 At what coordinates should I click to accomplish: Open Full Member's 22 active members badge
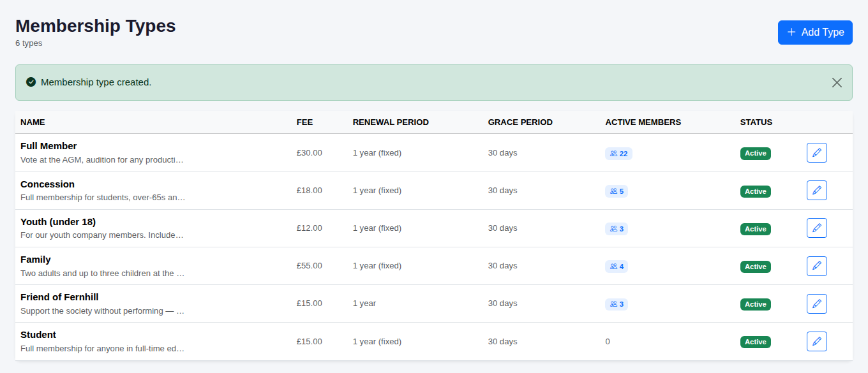618,154
